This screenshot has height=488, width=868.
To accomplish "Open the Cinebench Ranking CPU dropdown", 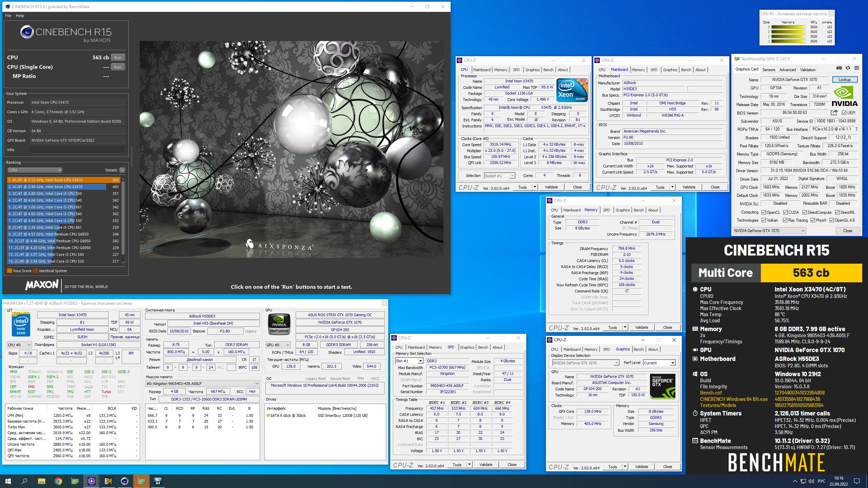I will [x=35, y=170].
